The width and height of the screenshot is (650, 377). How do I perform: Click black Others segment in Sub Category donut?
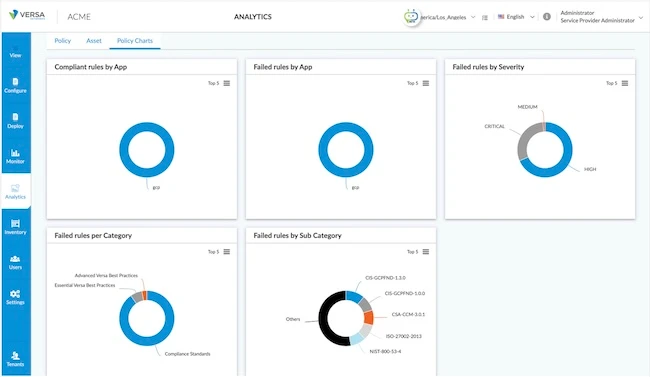pyautogui.click(x=323, y=319)
